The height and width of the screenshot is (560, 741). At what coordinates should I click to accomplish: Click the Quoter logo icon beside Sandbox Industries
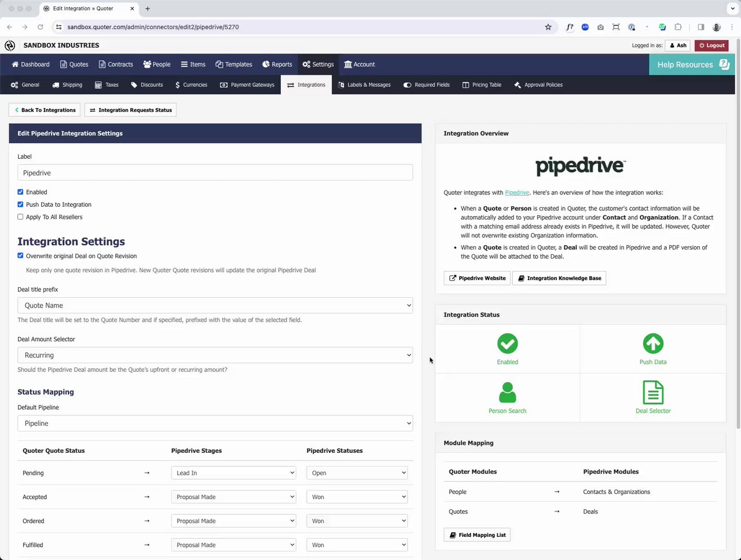tap(10, 45)
